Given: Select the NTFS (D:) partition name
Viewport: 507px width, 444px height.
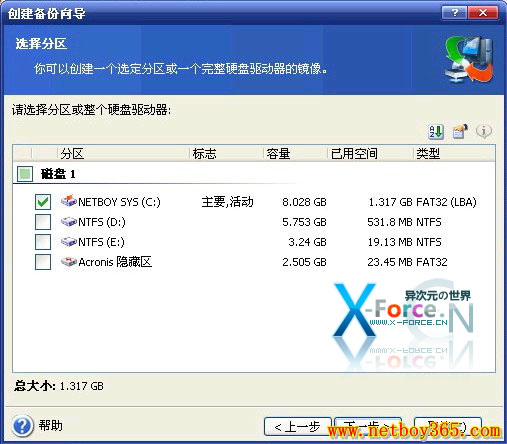Looking at the screenshot, I should (102, 222).
